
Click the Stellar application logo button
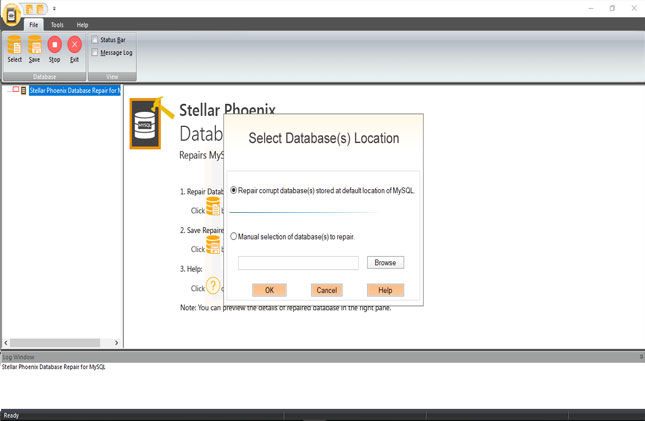[x=12, y=15]
